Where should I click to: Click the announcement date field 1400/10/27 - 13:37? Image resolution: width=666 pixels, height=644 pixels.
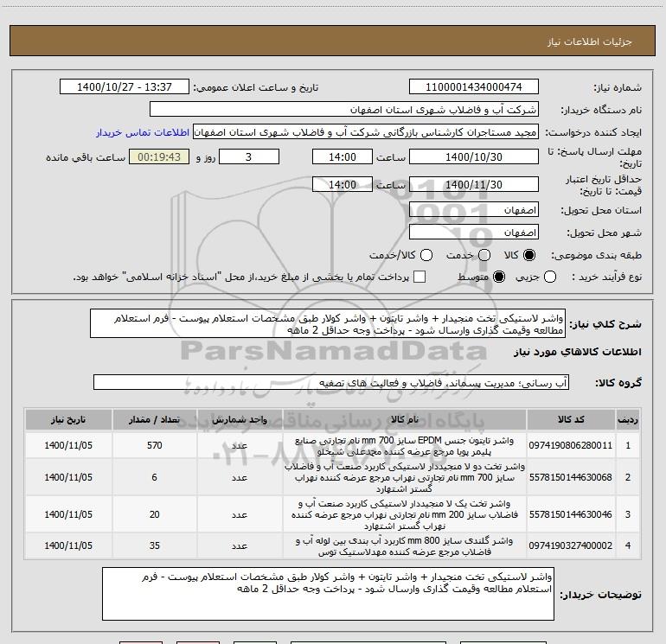(x=125, y=87)
